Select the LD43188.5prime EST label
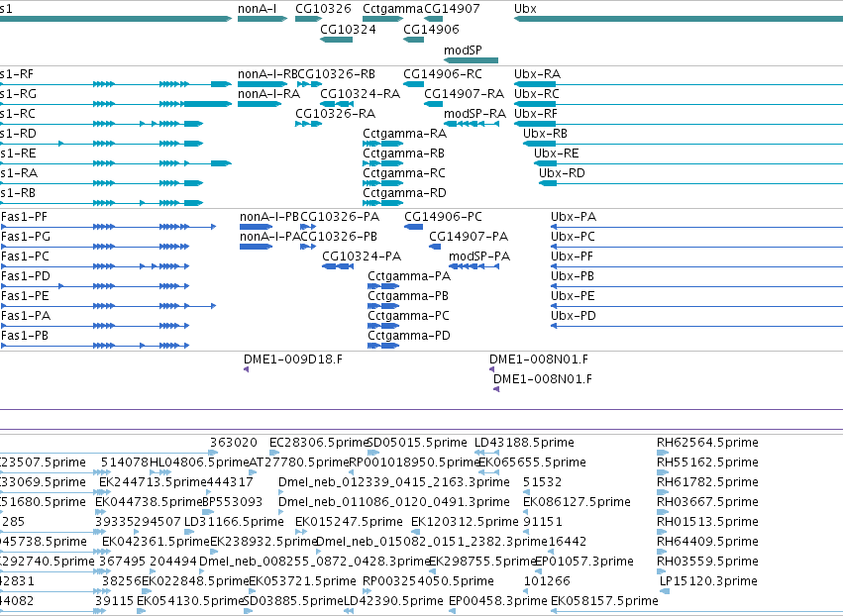Image resolution: width=843 pixels, height=616 pixels. 524,443
